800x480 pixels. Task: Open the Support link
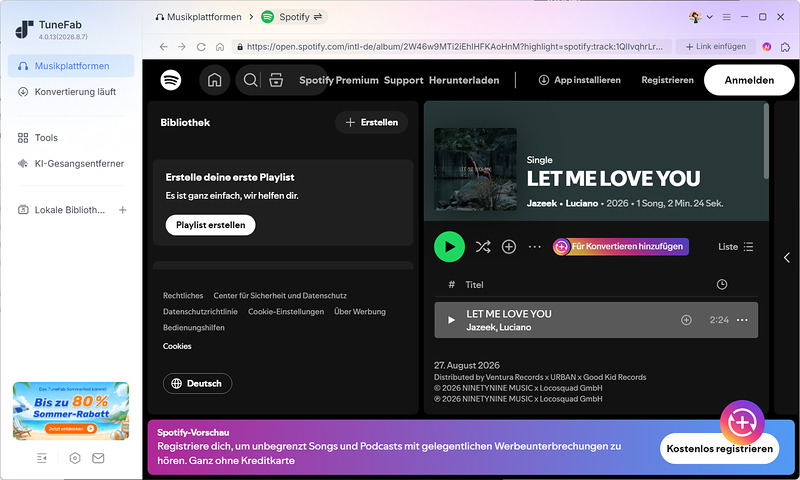click(404, 80)
